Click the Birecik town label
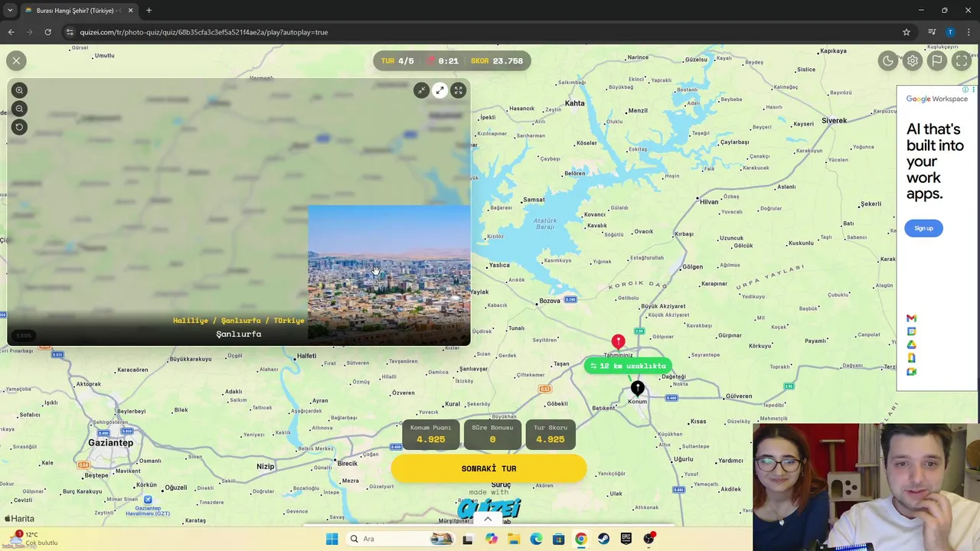This screenshot has width=980, height=551. coord(348,463)
